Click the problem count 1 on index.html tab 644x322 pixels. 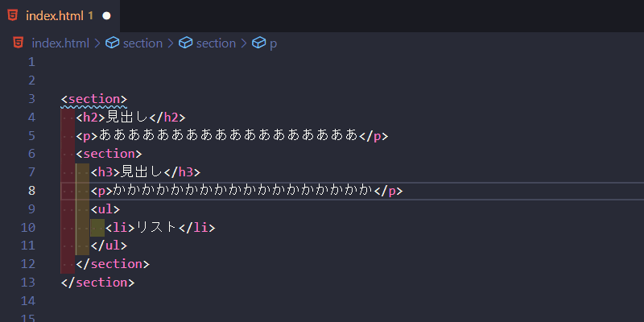91,16
